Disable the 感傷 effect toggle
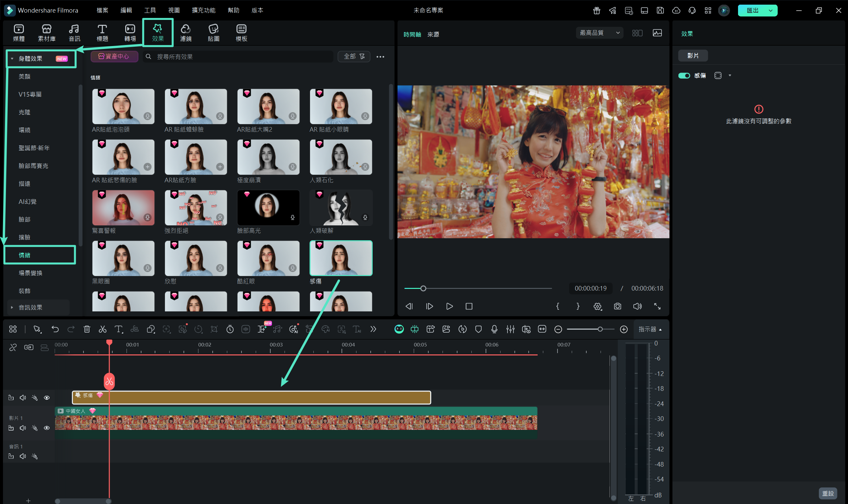The image size is (848, 504). pos(684,75)
